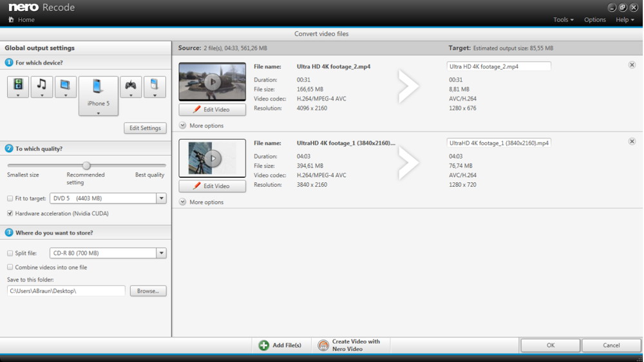This screenshot has height=362, width=644.
Task: Select the video film strip device category
Action: tap(18, 87)
